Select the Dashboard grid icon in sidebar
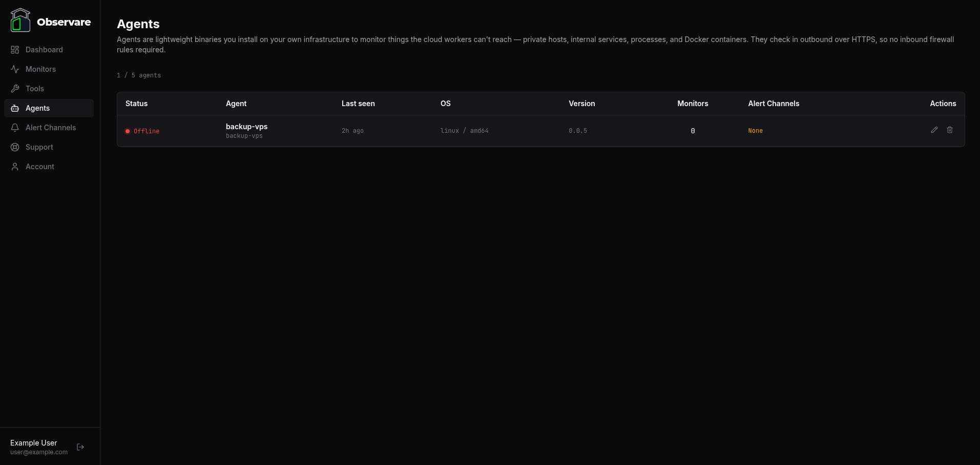The width and height of the screenshot is (980, 465). coord(14,49)
